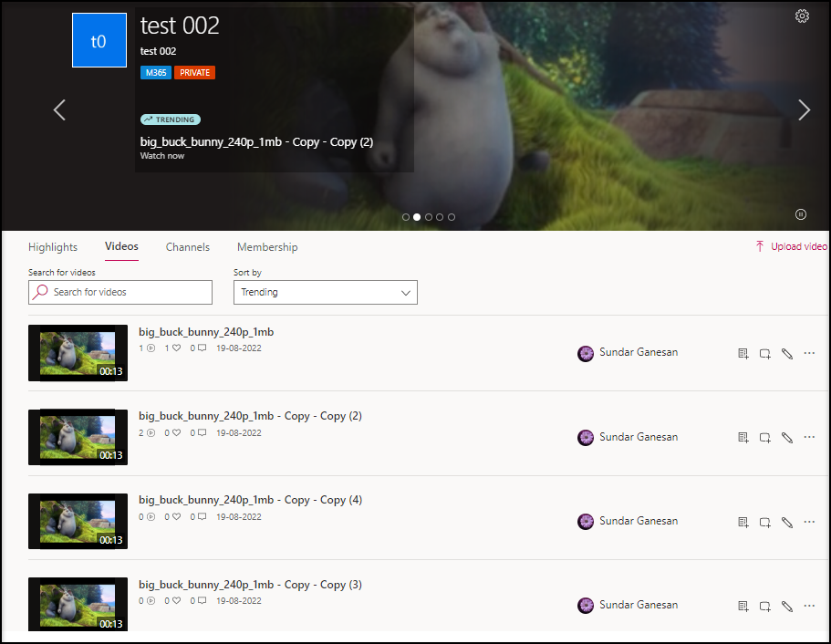Switch to the Membership tab

(x=267, y=247)
